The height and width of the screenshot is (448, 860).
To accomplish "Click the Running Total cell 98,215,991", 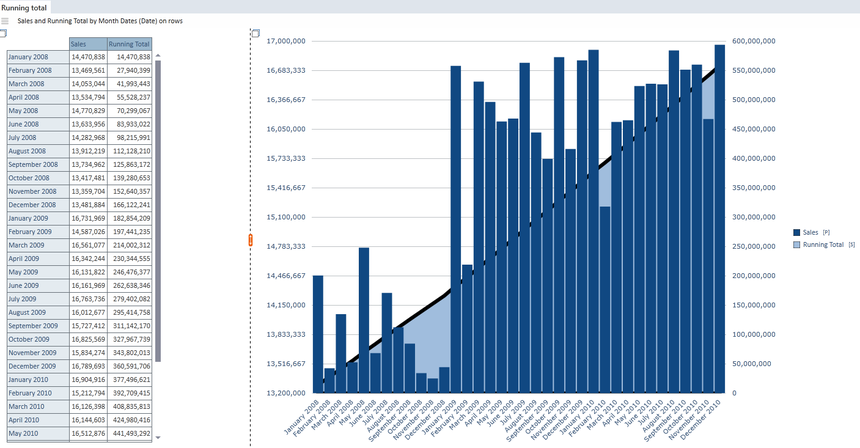I will [x=129, y=138].
